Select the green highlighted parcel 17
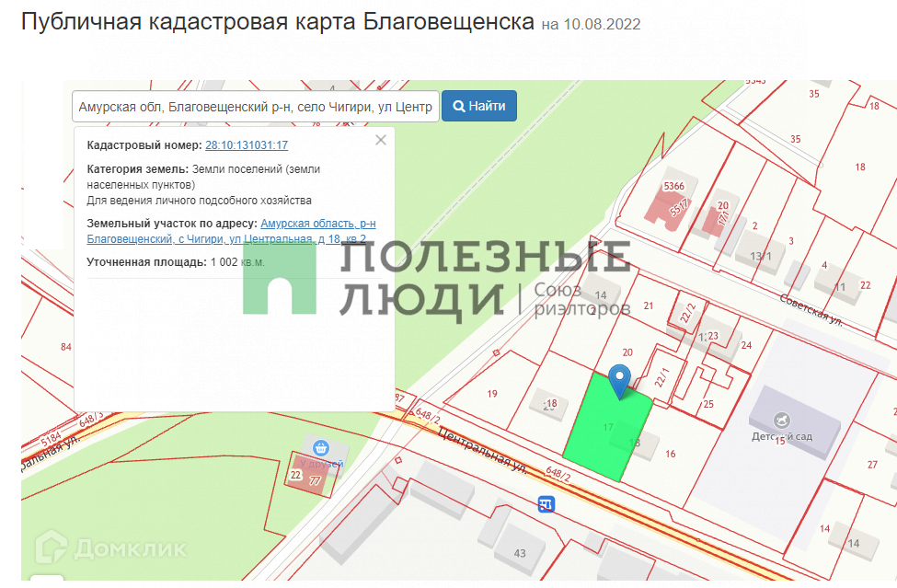The image size is (897, 588). [607, 427]
